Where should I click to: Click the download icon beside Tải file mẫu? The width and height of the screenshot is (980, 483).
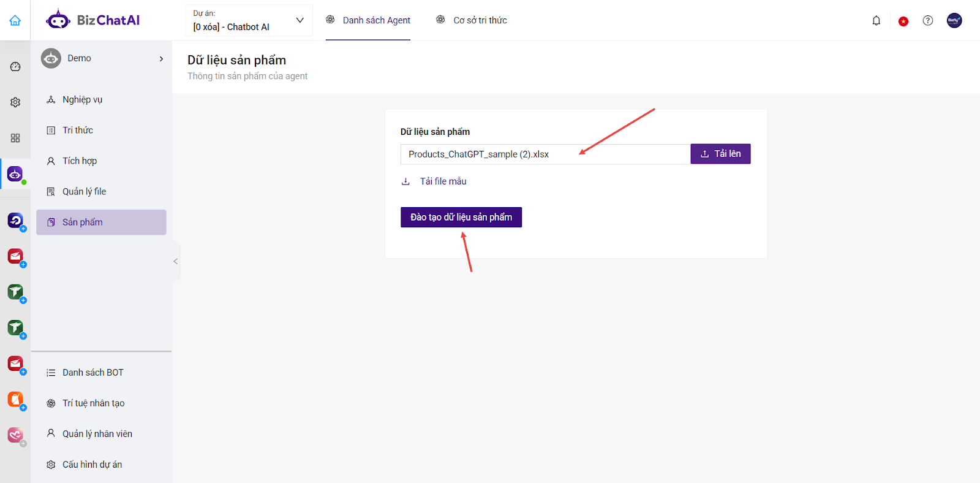405,181
